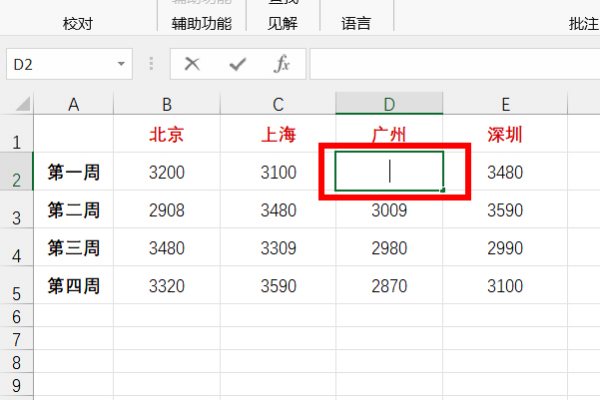
Task: Click the fill handle of cell D2
Action: click(443, 190)
